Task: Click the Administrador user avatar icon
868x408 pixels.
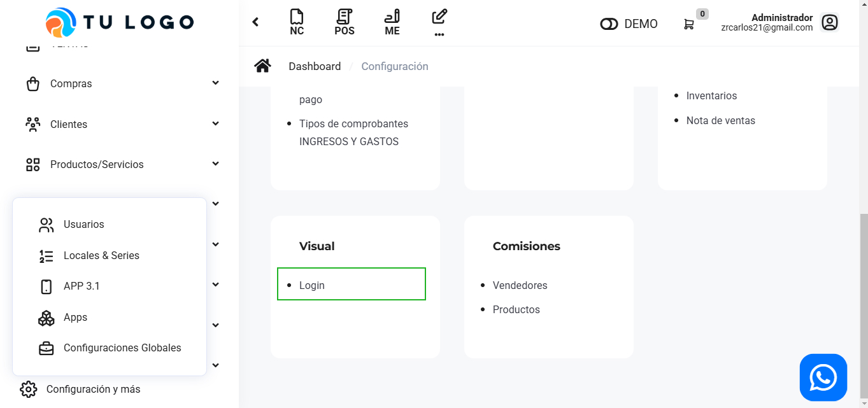Action: [829, 23]
